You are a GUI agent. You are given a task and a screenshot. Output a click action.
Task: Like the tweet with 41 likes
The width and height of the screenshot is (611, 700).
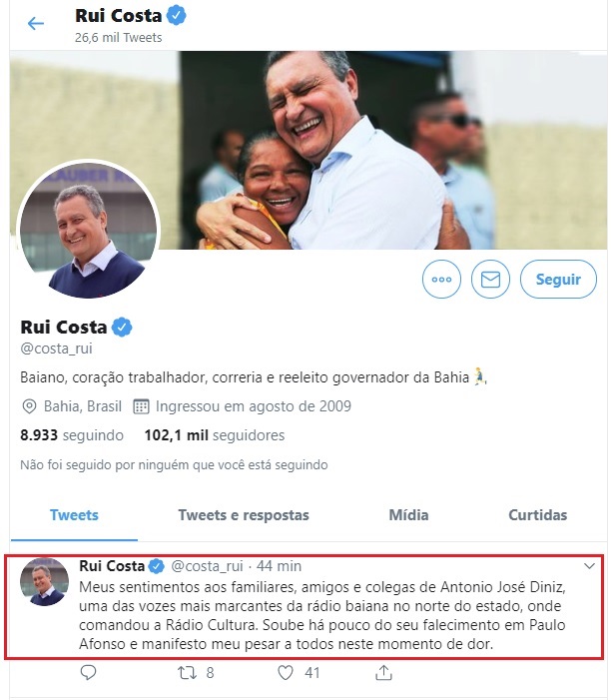pos(286,673)
